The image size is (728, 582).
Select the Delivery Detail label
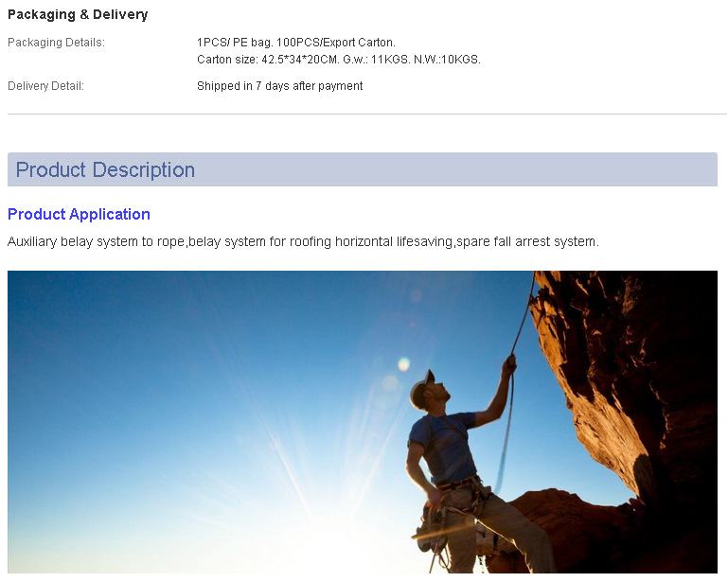click(46, 86)
